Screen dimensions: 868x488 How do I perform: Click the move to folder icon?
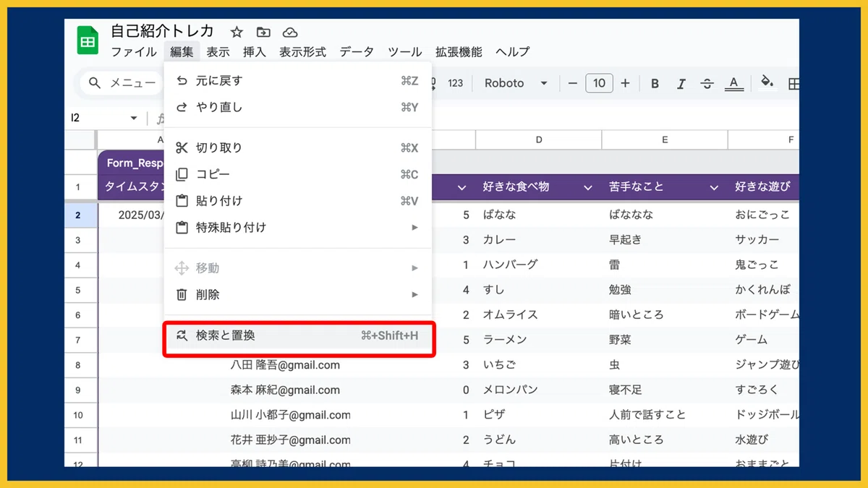[x=263, y=32]
